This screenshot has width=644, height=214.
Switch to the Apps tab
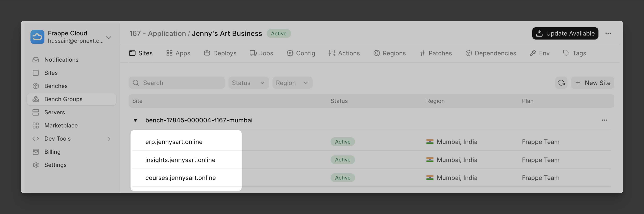(178, 53)
